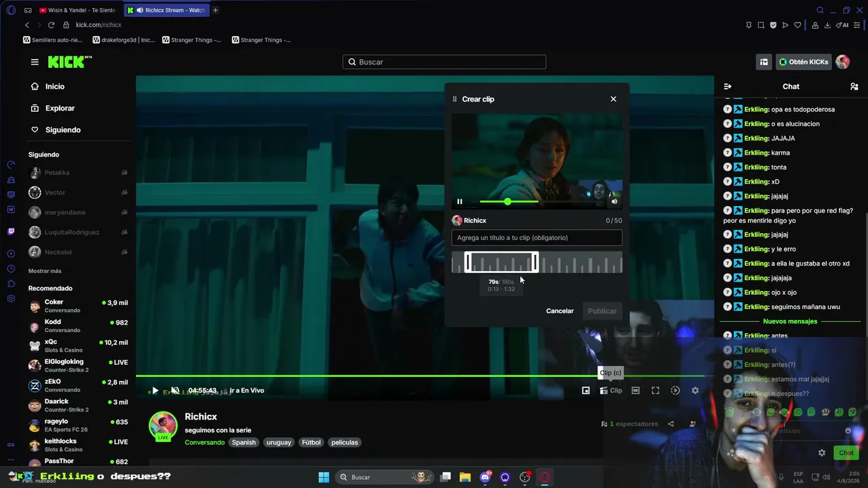Click the main stream seek bar

pyautogui.click(x=420, y=375)
